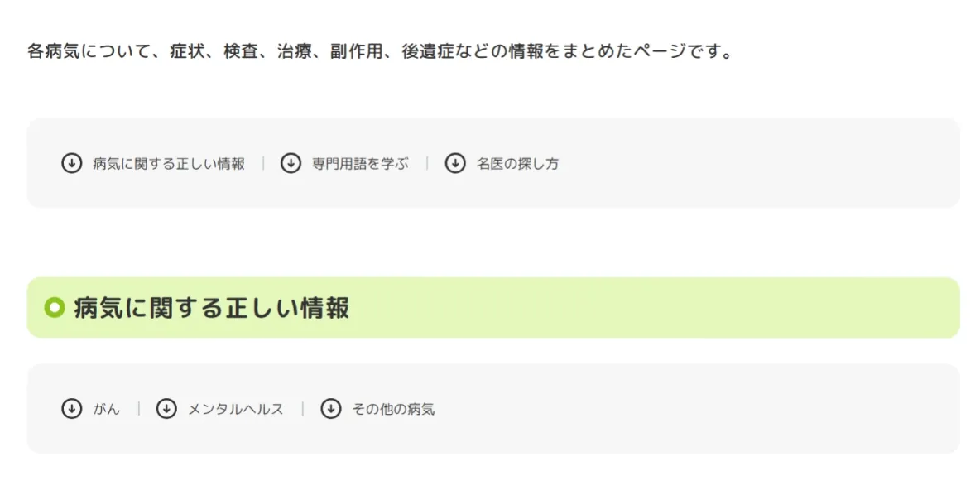Open the 専門用語を学ぶ anchor link
980x490 pixels.
tap(360, 164)
